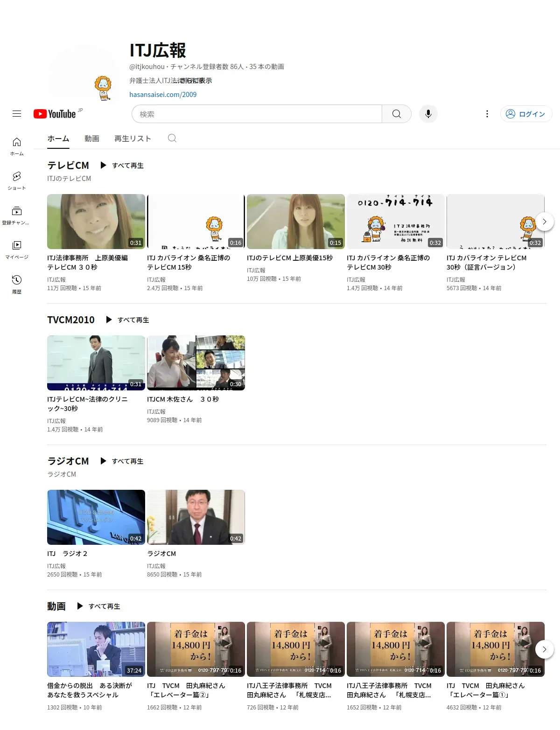Open thumbnail of 桑名正博の テレビCM 30秒
560x730 pixels.
point(396,222)
